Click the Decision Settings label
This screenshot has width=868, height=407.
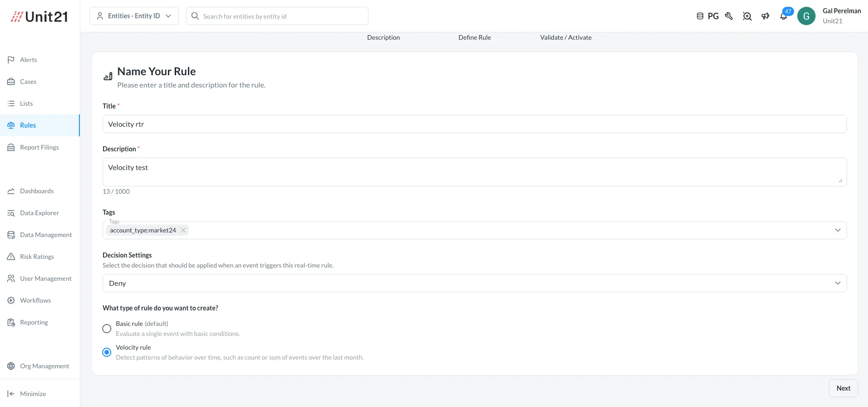coord(127,255)
